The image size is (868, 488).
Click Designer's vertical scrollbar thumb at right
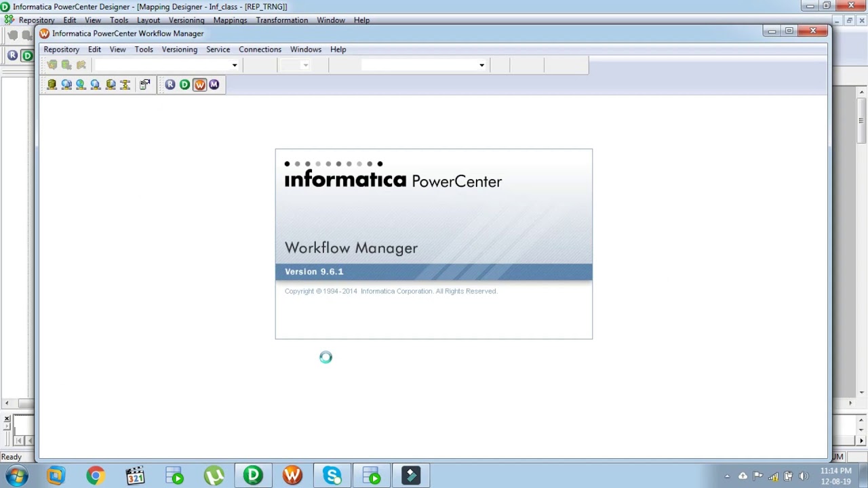coord(861,121)
